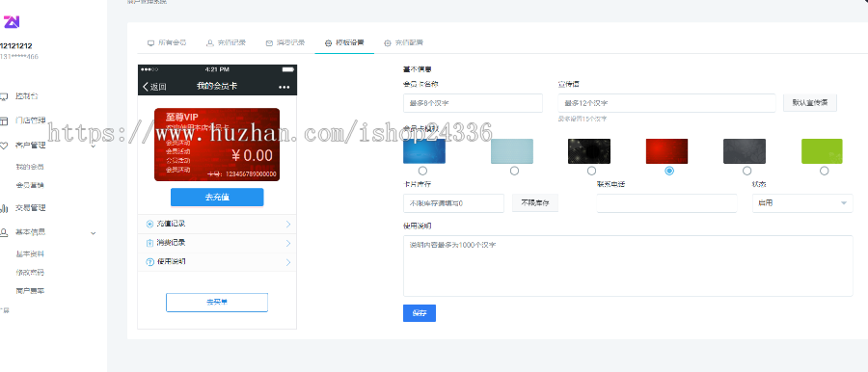
Task: Tap the blue 去充值 button in preview
Action: 217,197
